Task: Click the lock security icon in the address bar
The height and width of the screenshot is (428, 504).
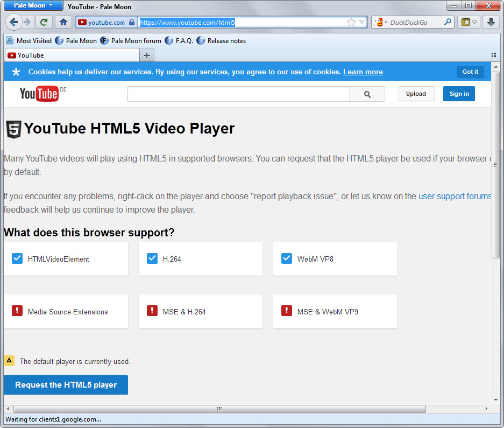Action: coord(132,22)
